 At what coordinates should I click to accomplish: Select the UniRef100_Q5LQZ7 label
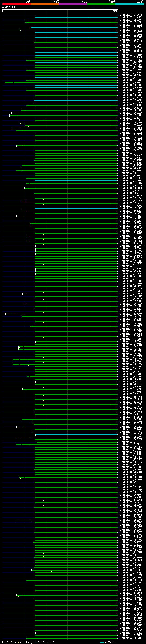coord(131,113)
